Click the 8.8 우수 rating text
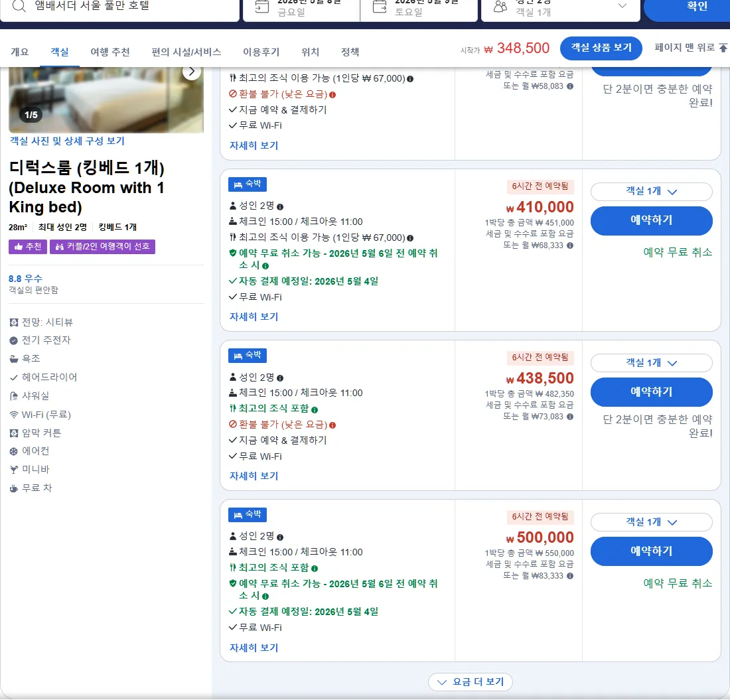Screen dimensions: 730x700 click(26, 278)
